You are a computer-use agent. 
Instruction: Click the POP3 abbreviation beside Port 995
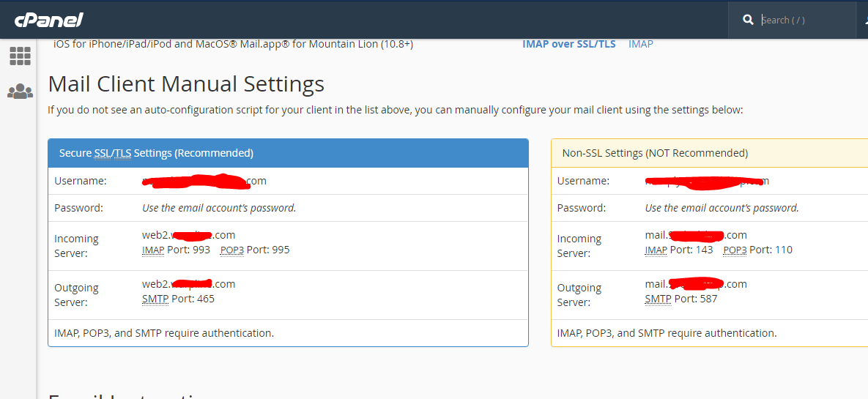pos(231,250)
